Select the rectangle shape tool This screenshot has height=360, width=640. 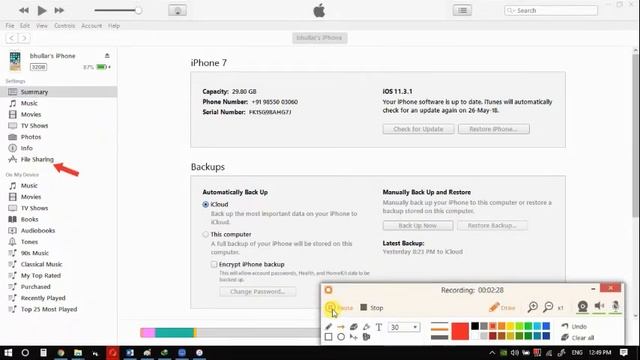[329, 337]
